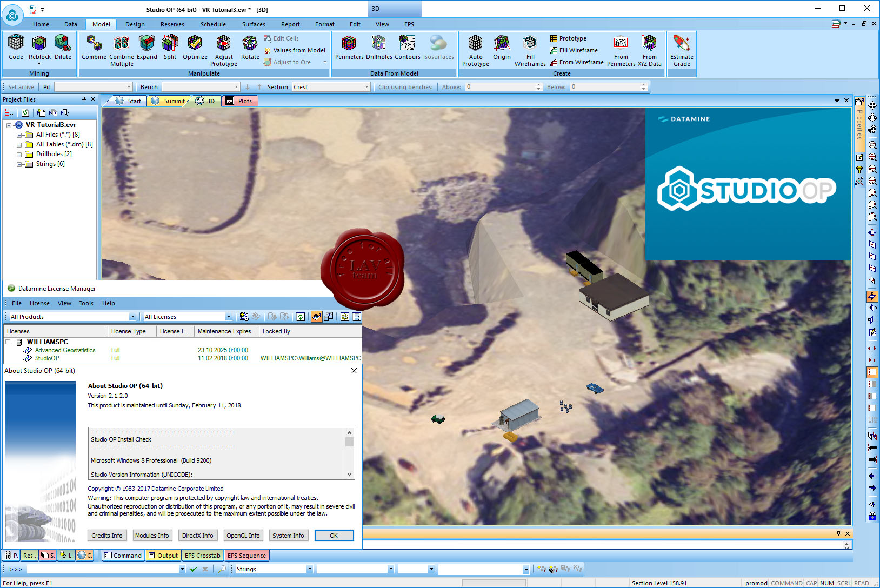The height and width of the screenshot is (588, 880).
Task: Click From XYZ Data icon
Action: pos(649,50)
